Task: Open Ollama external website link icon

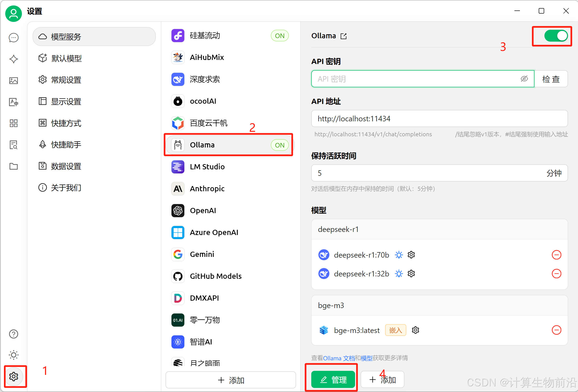Action: coord(343,36)
